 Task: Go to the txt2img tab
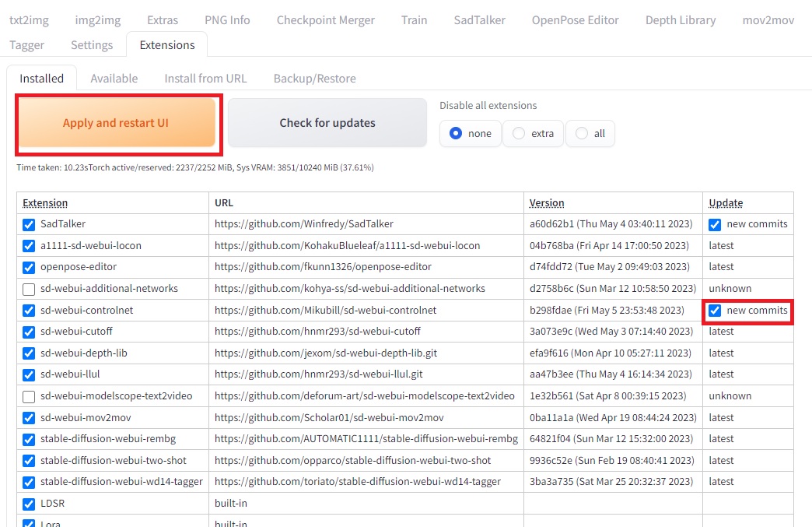[x=29, y=19]
